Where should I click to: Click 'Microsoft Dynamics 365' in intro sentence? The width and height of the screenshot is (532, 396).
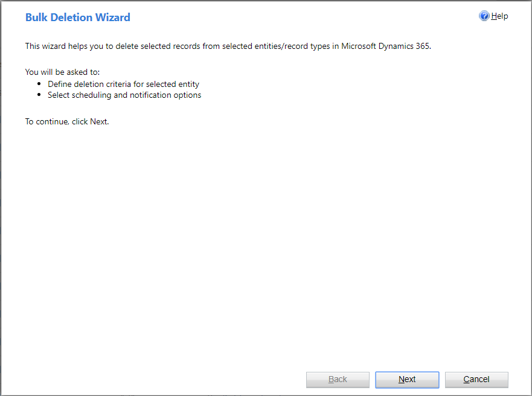click(x=385, y=46)
